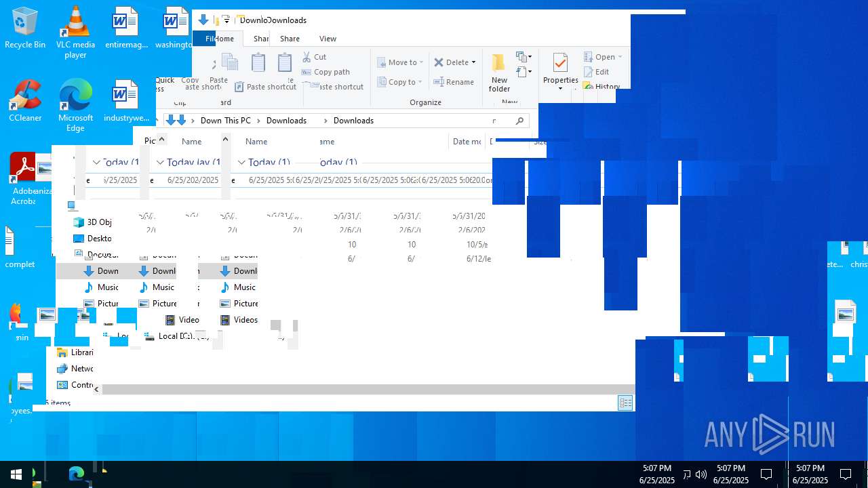This screenshot has width=868, height=488.
Task: Click horizontal scrollbar left arrow
Action: [97, 389]
